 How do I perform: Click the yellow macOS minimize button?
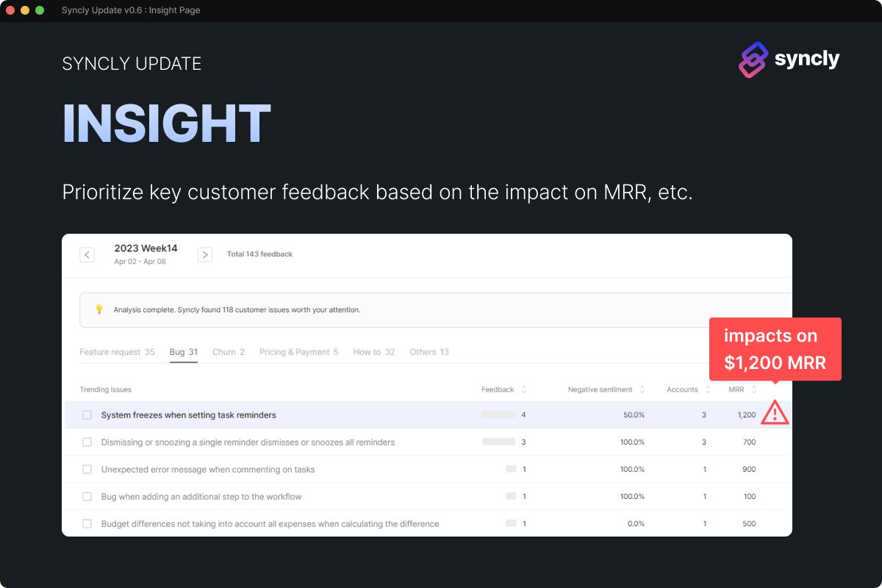25,10
